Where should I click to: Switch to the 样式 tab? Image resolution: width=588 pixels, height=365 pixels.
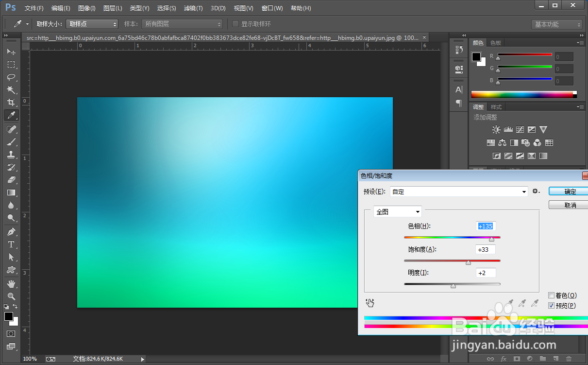(496, 107)
